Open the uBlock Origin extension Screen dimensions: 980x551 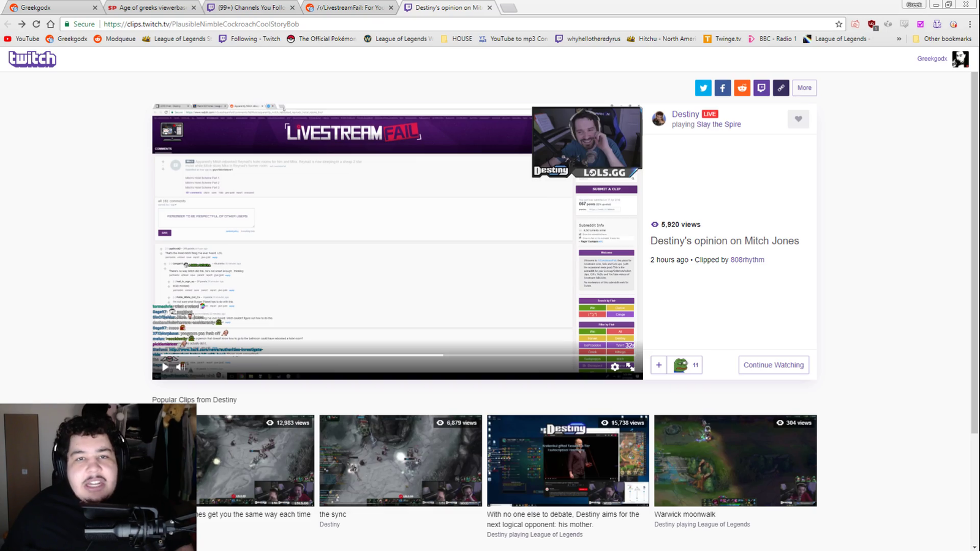(872, 24)
